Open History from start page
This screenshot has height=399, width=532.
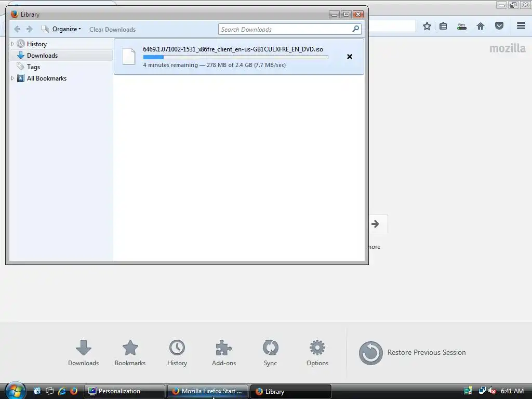(177, 353)
